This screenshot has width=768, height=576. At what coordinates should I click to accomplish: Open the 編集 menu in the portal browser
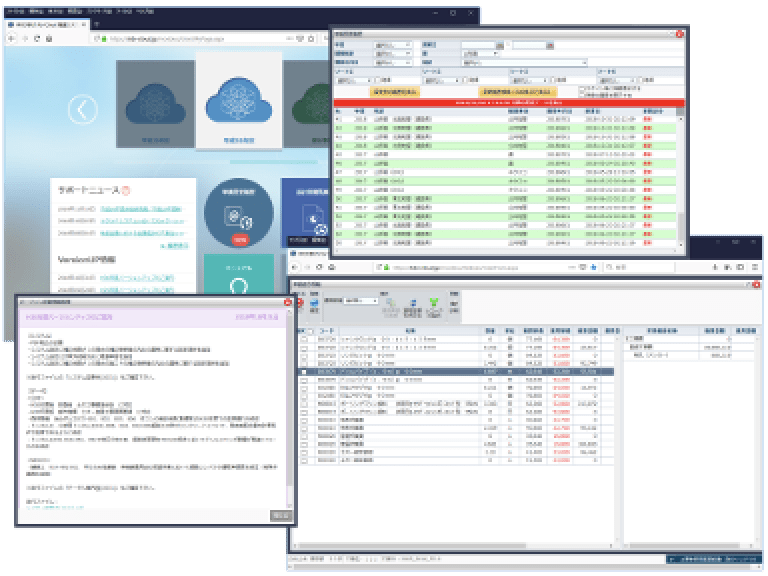(36, 11)
